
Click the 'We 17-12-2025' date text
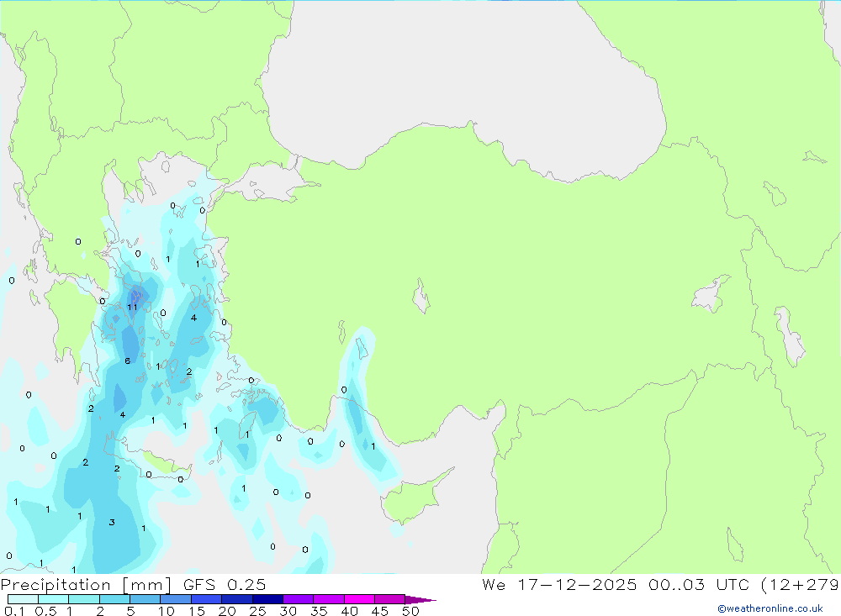click(559, 584)
